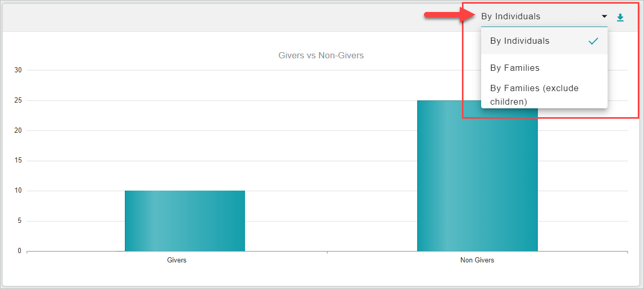The image size is (644, 289).
Task: Open the By Individuals dropdown selector
Action: [544, 17]
